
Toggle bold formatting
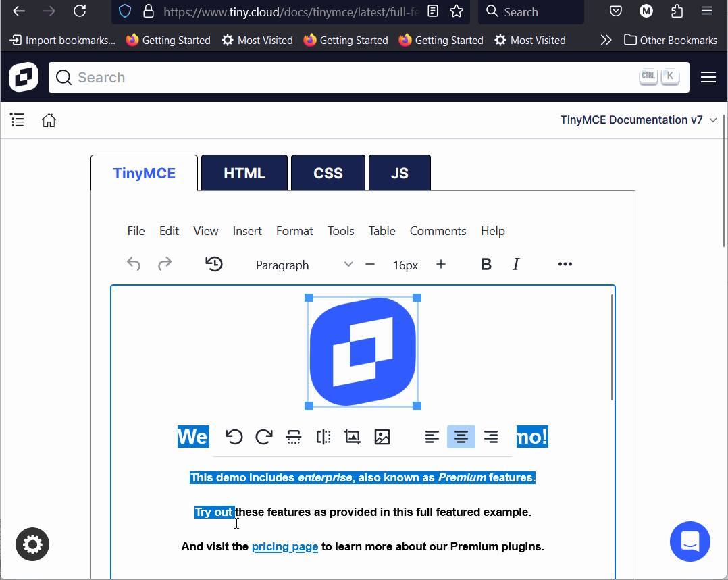click(x=486, y=265)
